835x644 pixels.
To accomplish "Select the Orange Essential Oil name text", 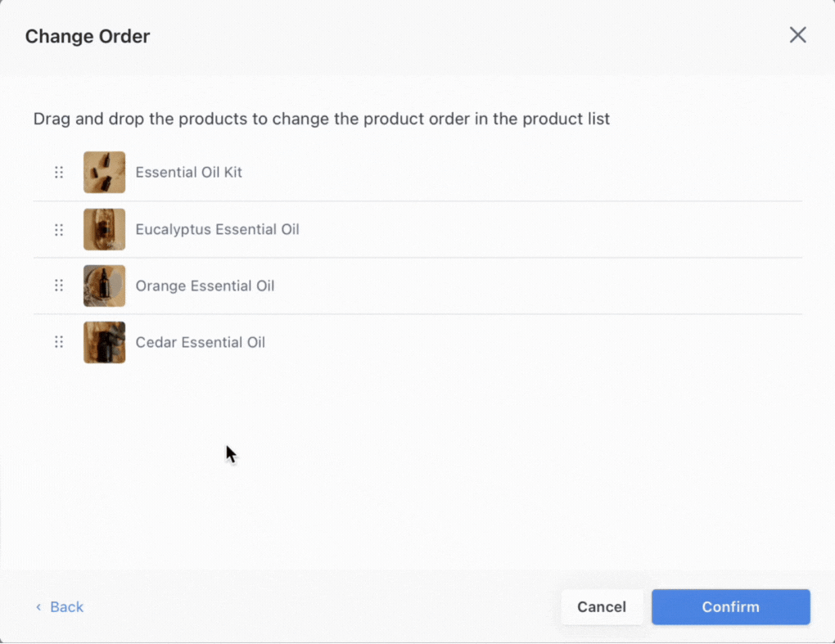I will pos(205,286).
